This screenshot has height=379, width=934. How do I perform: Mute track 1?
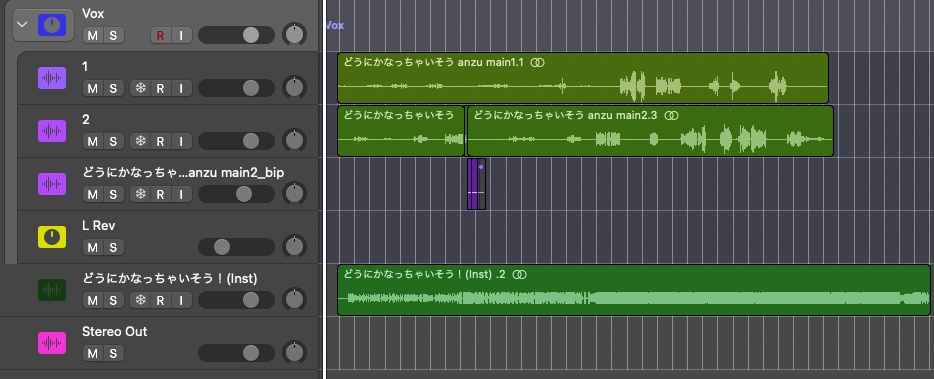92,88
